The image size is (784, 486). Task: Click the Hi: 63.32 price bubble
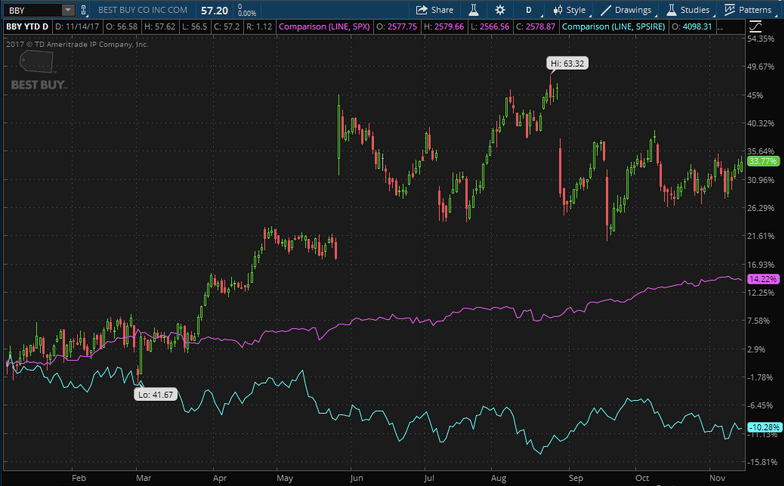(567, 64)
